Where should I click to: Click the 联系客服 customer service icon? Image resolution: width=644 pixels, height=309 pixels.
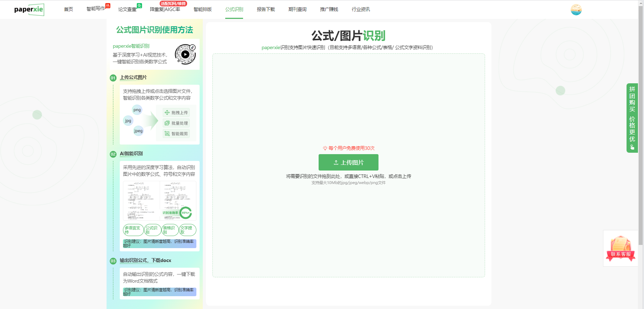pos(620,248)
